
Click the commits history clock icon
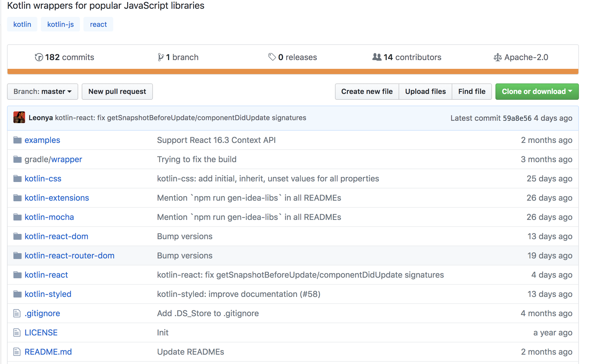pyautogui.click(x=39, y=57)
